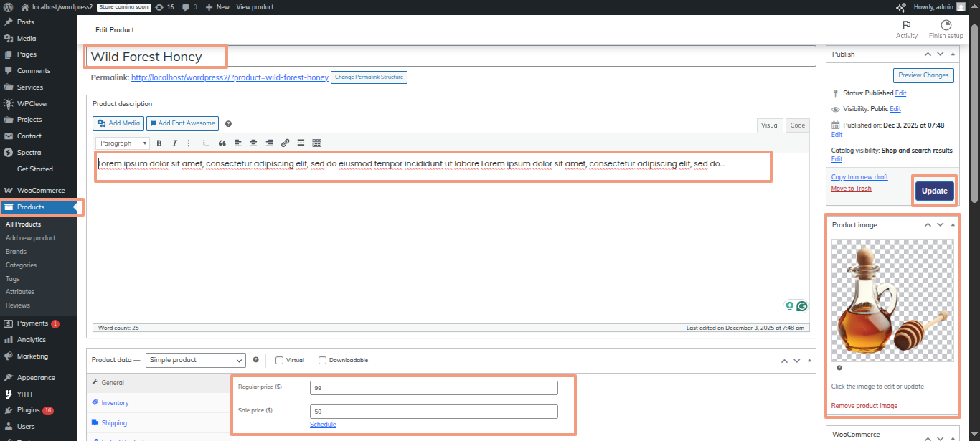Click the insert link icon
This screenshot has width=980, height=441.
(x=285, y=143)
